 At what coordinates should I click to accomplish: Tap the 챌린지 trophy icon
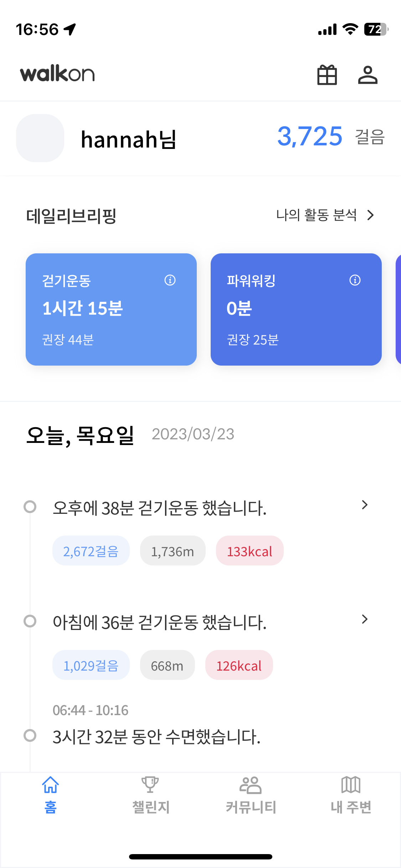(150, 785)
